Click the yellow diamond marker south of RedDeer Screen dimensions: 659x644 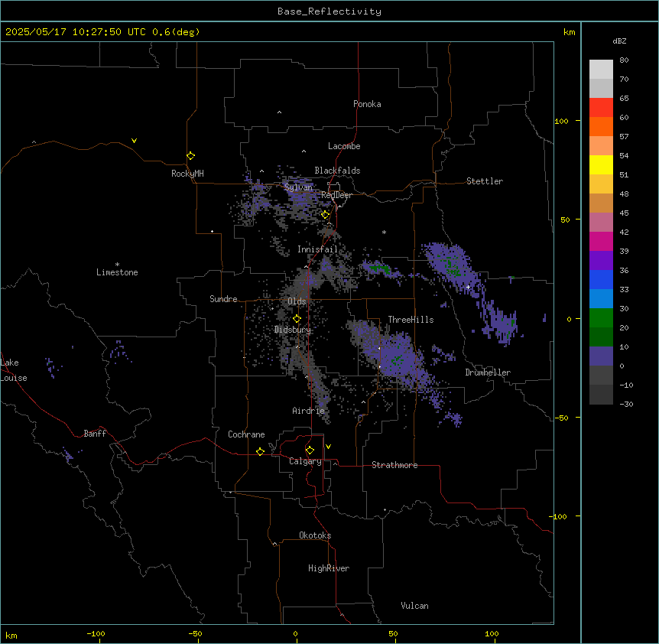[326, 215]
